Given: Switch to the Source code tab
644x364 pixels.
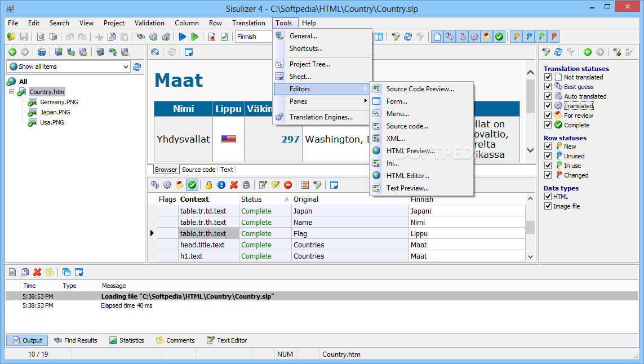Looking at the screenshot, I should click(x=198, y=170).
